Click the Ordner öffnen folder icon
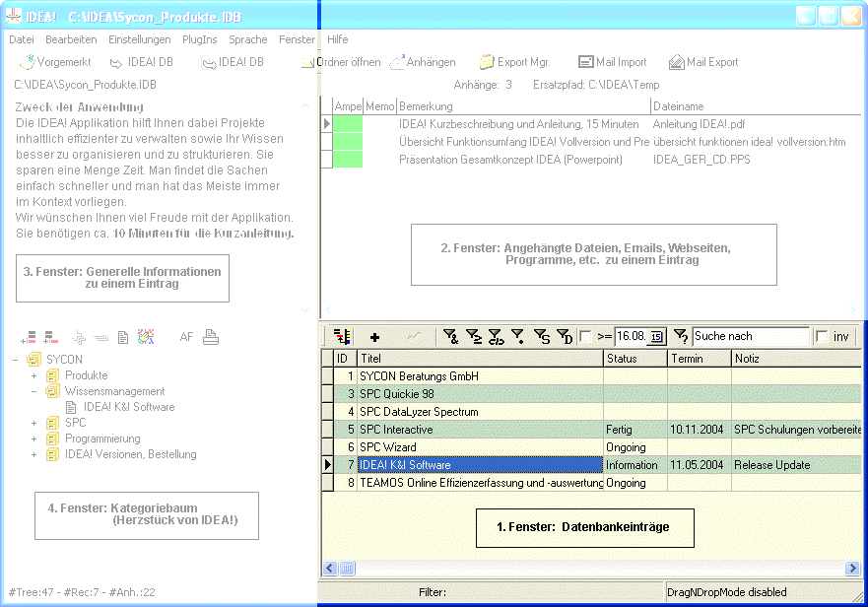Image resolution: width=868 pixels, height=607 pixels. coord(307,63)
